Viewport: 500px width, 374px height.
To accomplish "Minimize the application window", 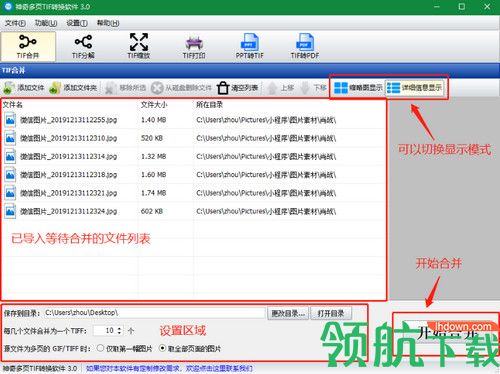I will click(437, 6).
